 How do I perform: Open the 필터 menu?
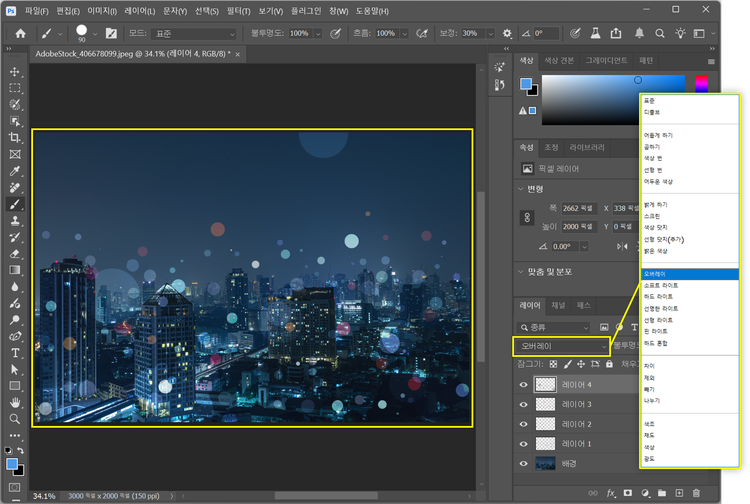point(237,10)
